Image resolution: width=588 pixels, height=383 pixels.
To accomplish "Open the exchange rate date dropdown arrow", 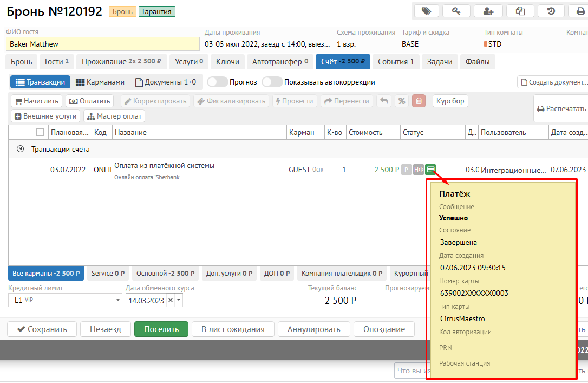I will point(179,300).
